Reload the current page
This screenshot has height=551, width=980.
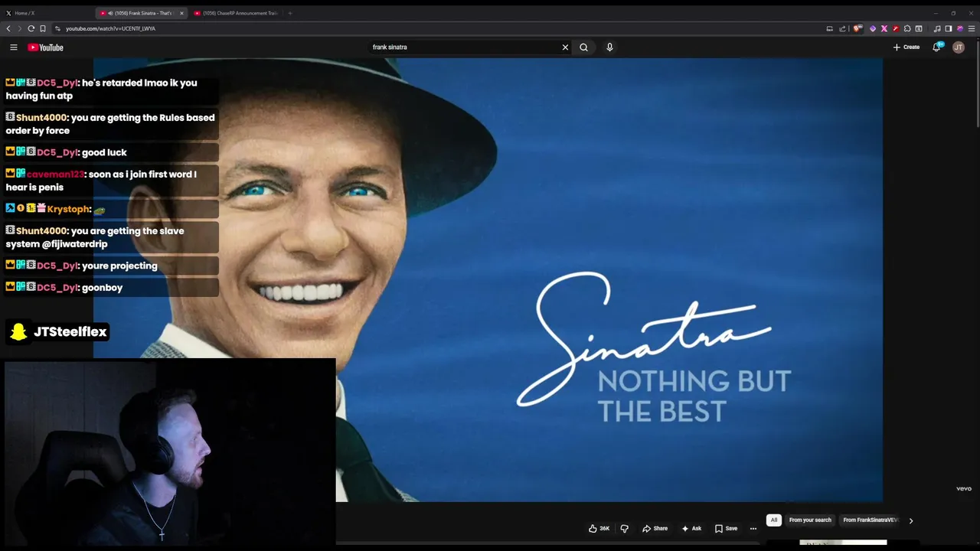point(31,28)
